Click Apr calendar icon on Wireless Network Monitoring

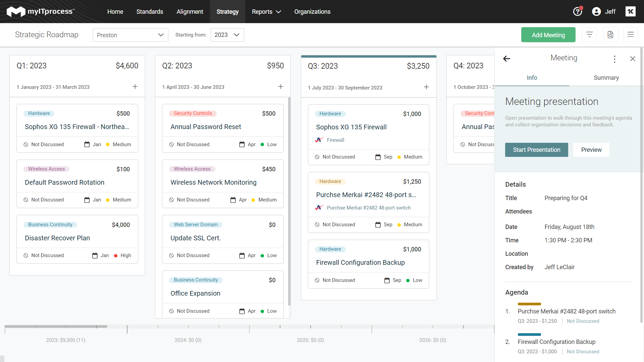[233, 200]
